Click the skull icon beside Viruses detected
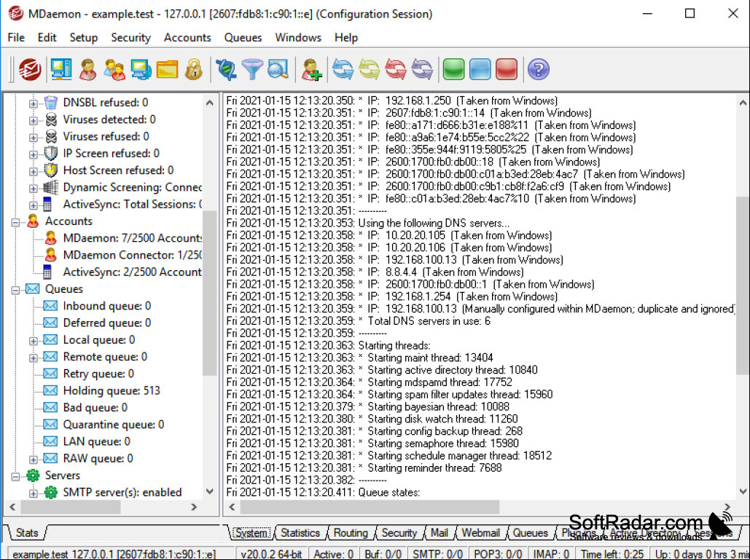 51,119
